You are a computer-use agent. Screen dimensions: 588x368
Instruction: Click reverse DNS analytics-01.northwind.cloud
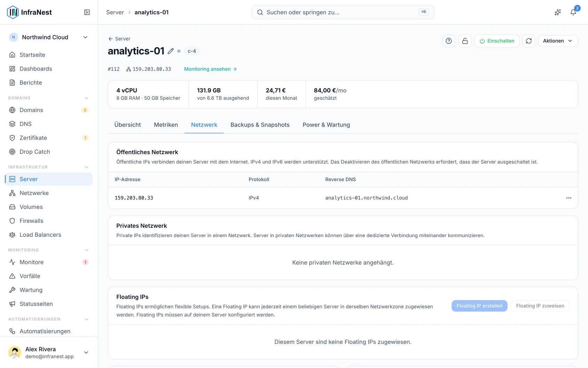click(x=366, y=198)
